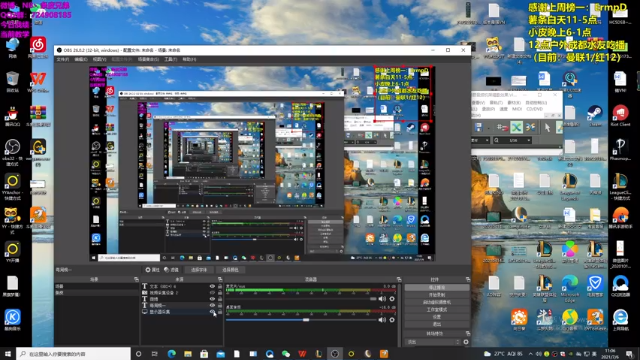Open MIDI menu in background editor window
640x360 pixels.
point(517,109)
